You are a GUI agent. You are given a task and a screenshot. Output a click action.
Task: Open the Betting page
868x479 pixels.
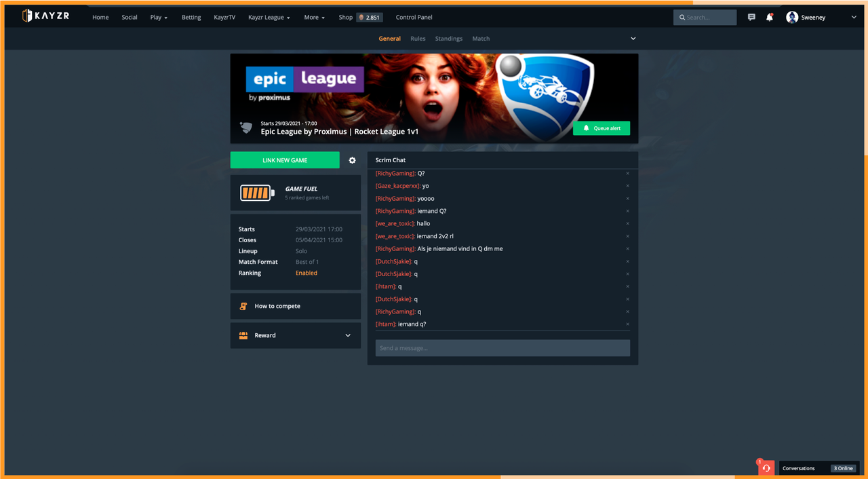pyautogui.click(x=191, y=17)
